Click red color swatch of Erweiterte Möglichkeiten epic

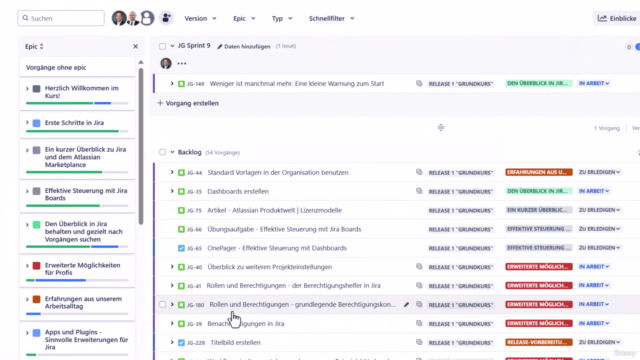coord(36,266)
